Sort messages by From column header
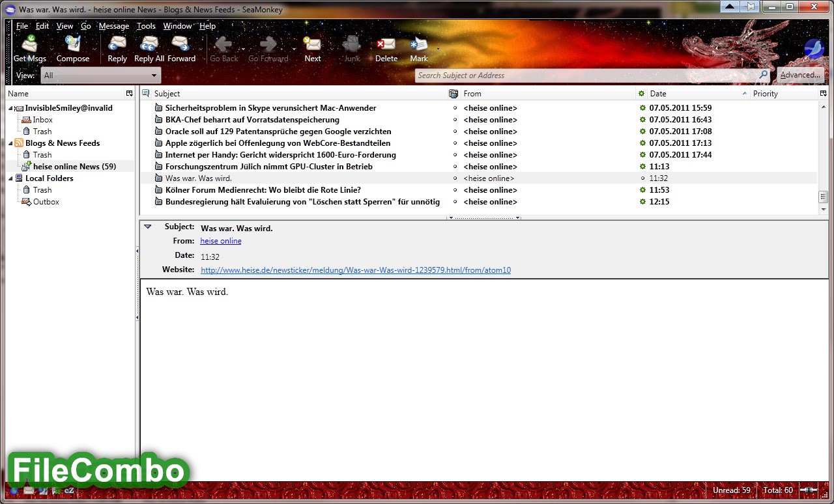Image resolution: width=834 pixels, height=504 pixels. 547,93
